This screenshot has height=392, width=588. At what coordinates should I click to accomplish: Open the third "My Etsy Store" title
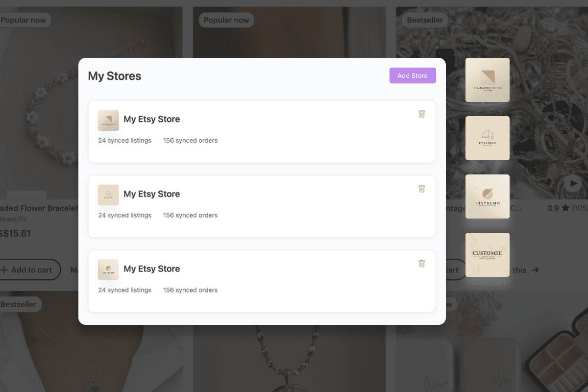[x=151, y=269]
